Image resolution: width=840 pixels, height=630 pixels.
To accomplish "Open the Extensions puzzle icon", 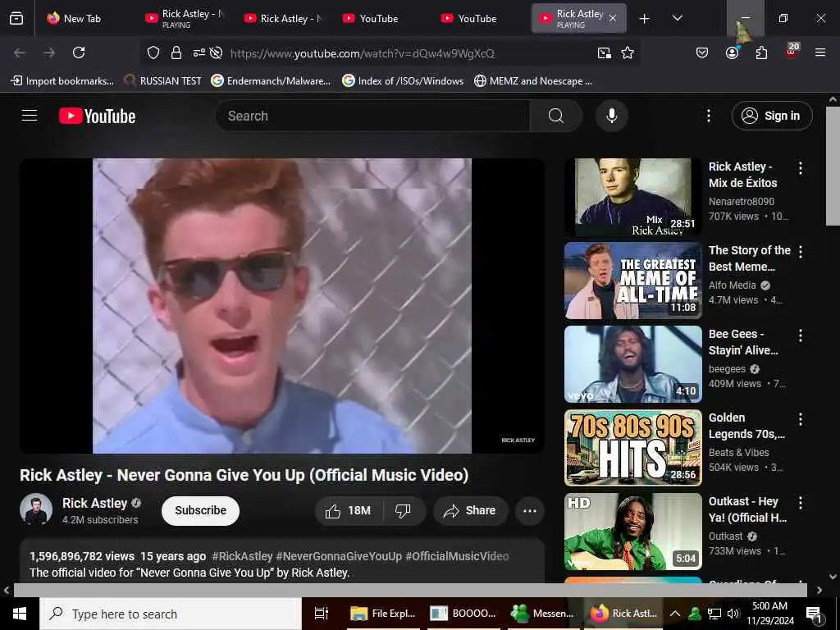I will (x=761, y=52).
